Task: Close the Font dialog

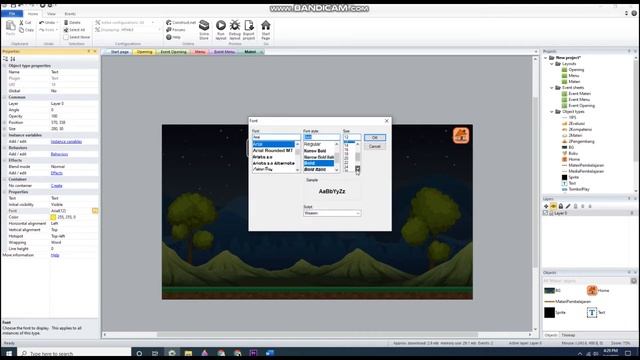Action: pos(387,121)
